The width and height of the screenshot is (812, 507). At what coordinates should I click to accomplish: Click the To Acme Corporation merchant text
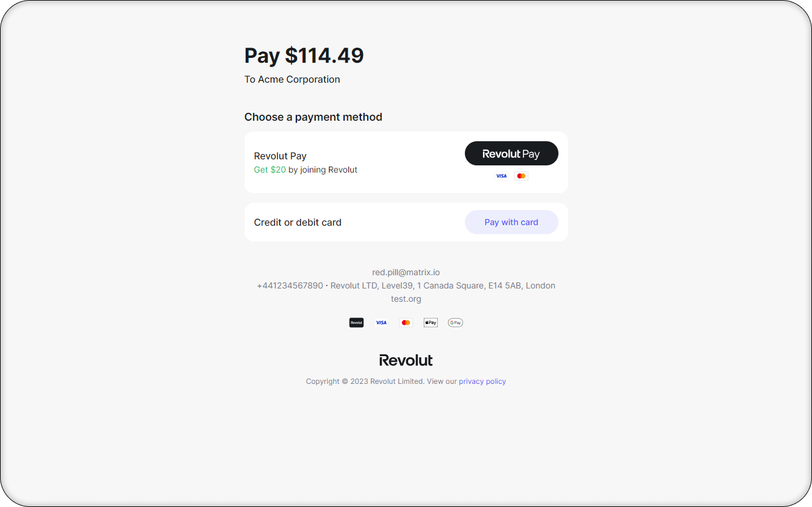(x=292, y=79)
